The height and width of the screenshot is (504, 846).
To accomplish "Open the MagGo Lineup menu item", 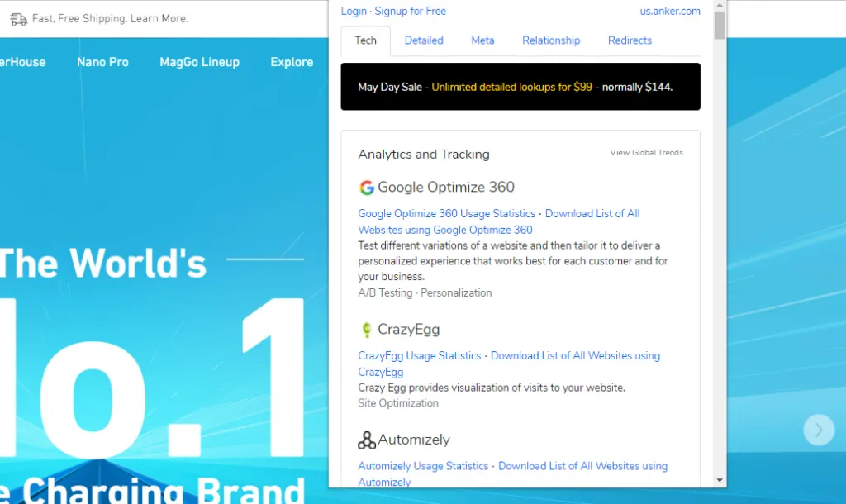I will tap(200, 62).
